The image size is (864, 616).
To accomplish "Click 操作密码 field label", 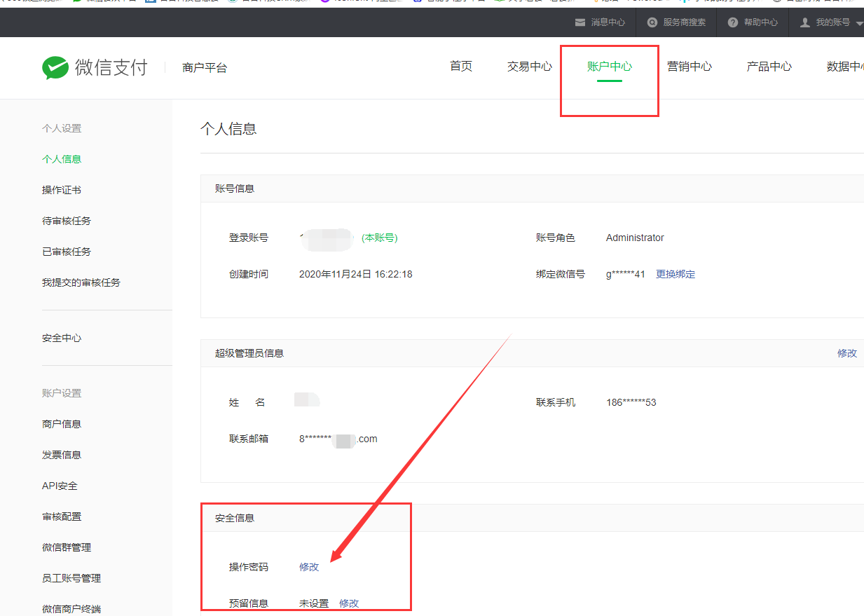I will click(x=249, y=567).
